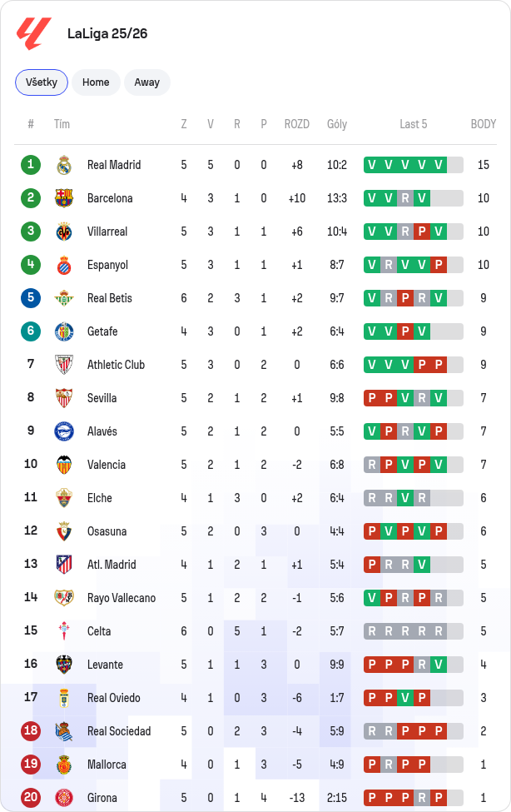Click the Atl. Madrid crest icon
This screenshot has height=812, width=511.
click(64, 565)
